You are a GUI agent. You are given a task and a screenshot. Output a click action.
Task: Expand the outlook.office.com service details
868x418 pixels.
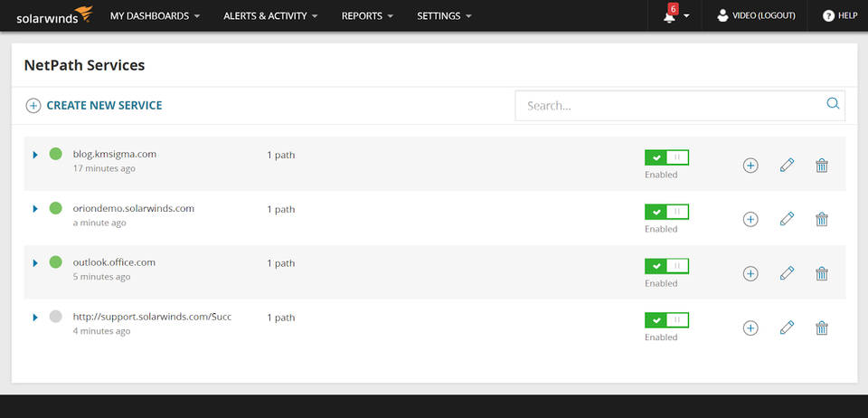pos(35,263)
